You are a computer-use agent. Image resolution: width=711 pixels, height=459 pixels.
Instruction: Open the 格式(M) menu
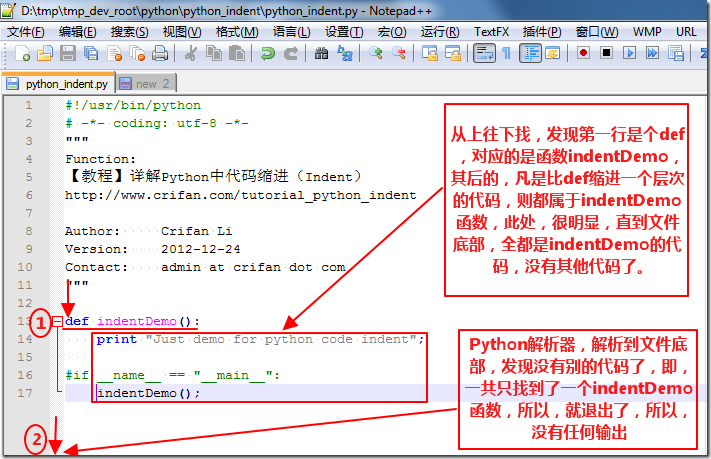(237, 32)
